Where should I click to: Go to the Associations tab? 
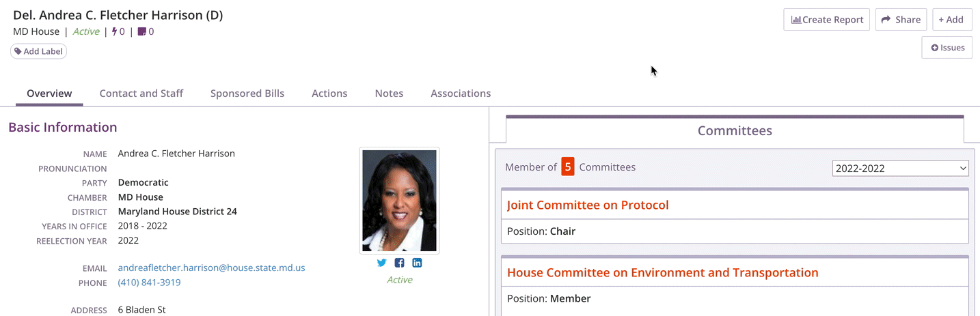(461, 94)
